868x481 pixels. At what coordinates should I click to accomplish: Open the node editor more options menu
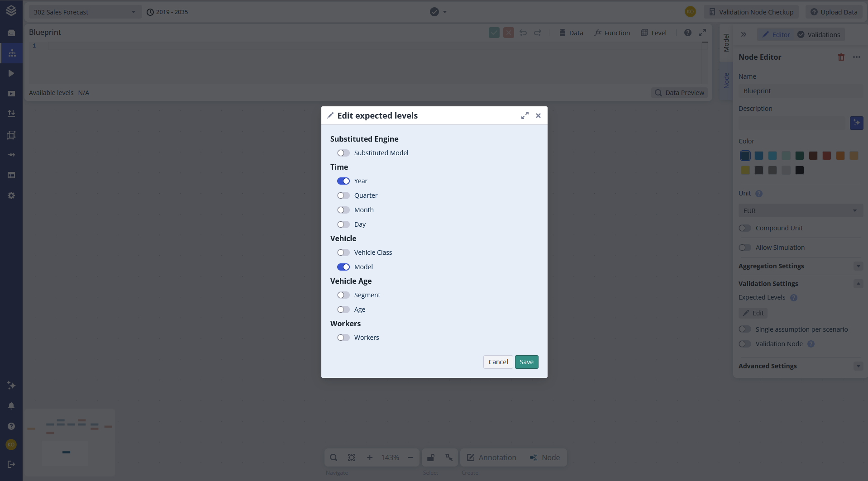(856, 57)
